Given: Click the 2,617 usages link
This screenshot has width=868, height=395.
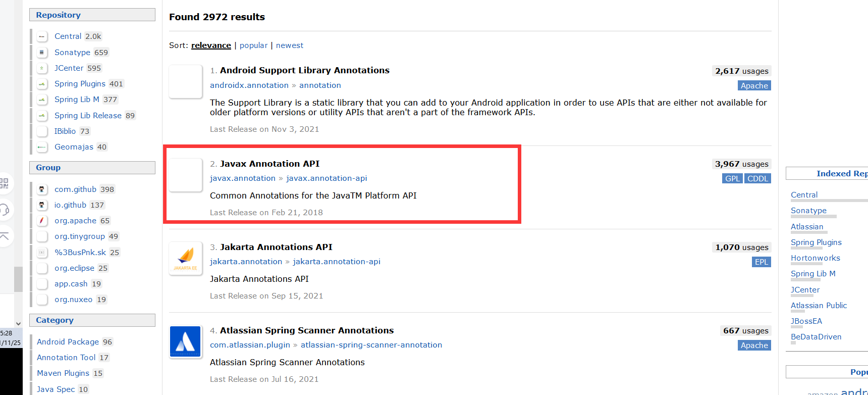Looking at the screenshot, I should (742, 71).
